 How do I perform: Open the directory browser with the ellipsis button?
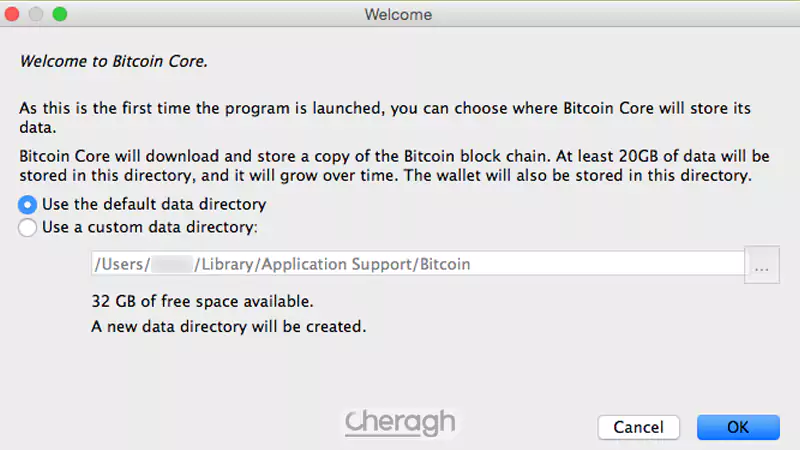pos(763,267)
